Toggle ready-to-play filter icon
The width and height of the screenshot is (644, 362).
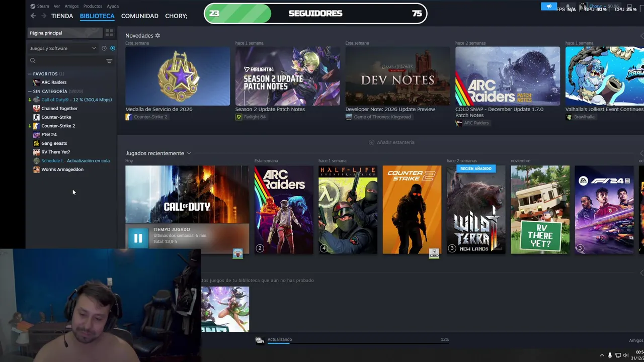coord(113,48)
